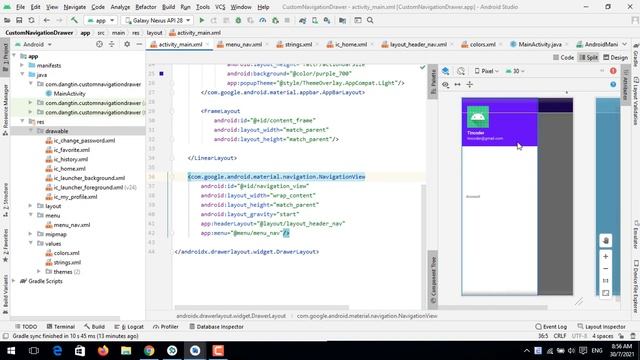Collapse the drawable folder
This screenshot has height=360, width=640.
31,131
